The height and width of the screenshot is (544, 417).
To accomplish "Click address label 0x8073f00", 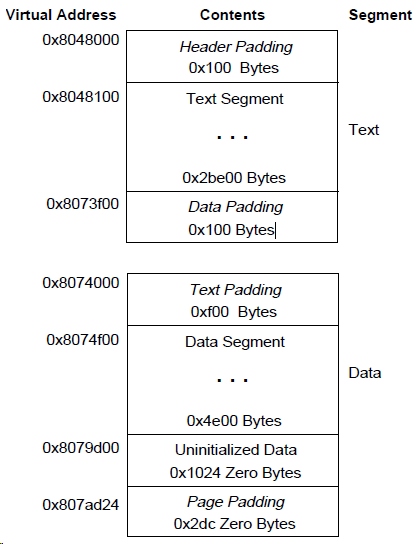I will 83,204.
